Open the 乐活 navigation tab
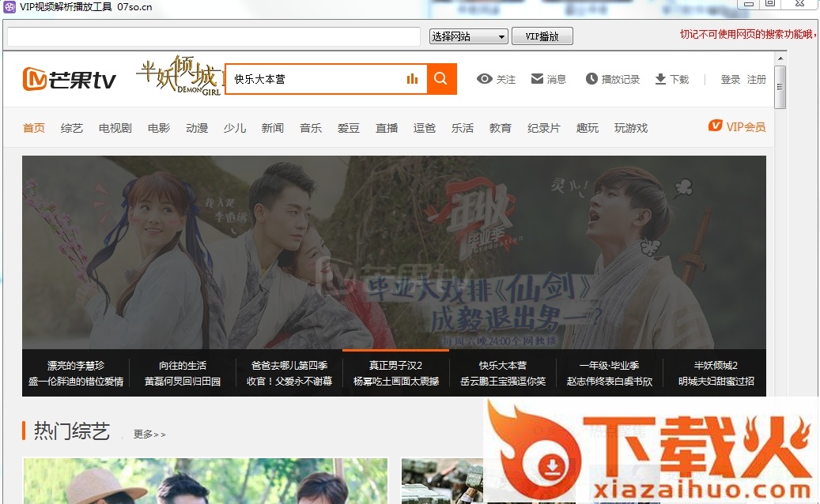The image size is (820, 504). tap(463, 128)
